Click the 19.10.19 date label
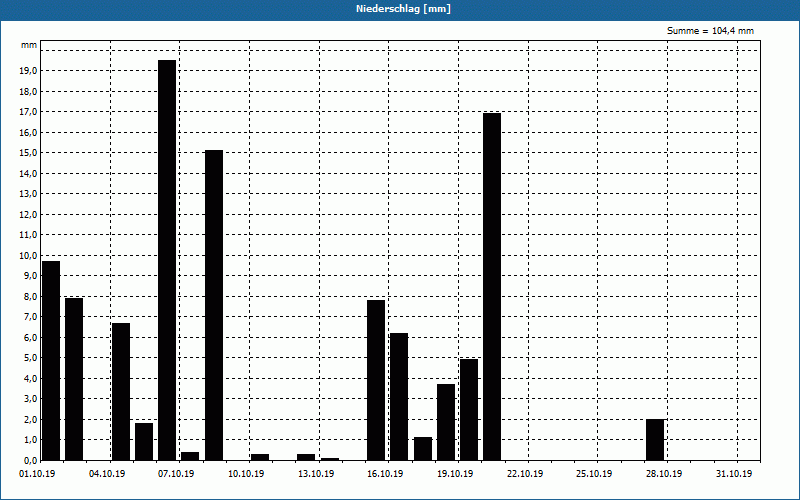This screenshot has width=800, height=500. 455,474
